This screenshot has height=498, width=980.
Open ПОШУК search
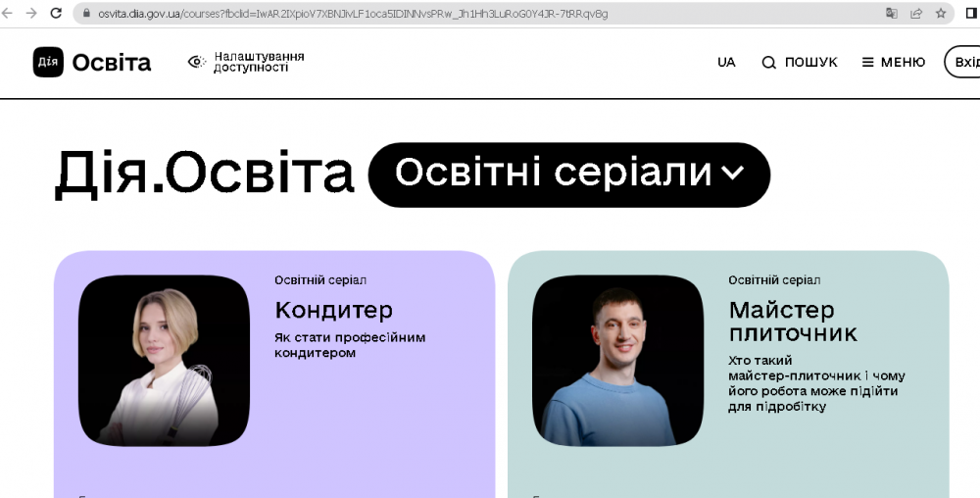800,62
